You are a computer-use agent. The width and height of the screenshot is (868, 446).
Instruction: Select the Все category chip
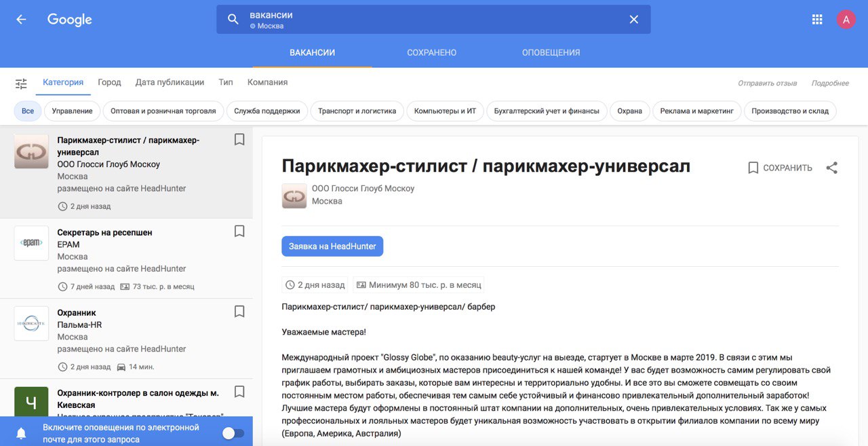28,111
